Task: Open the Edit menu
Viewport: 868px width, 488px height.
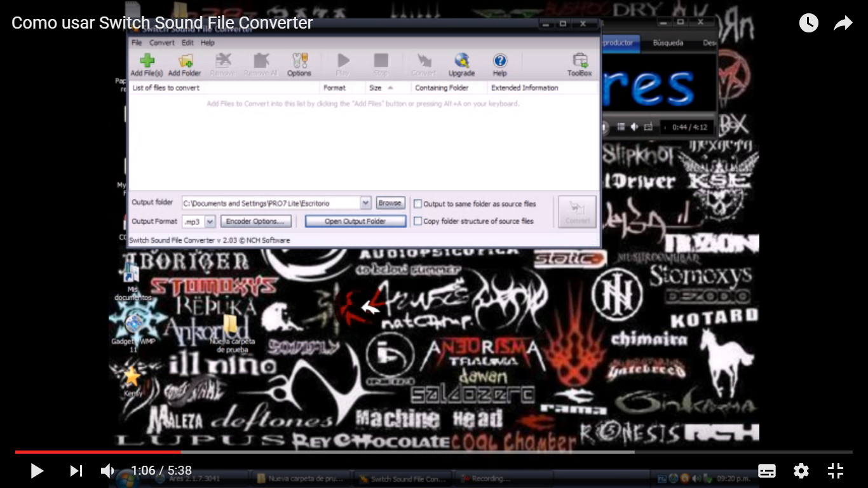Action: tap(187, 43)
